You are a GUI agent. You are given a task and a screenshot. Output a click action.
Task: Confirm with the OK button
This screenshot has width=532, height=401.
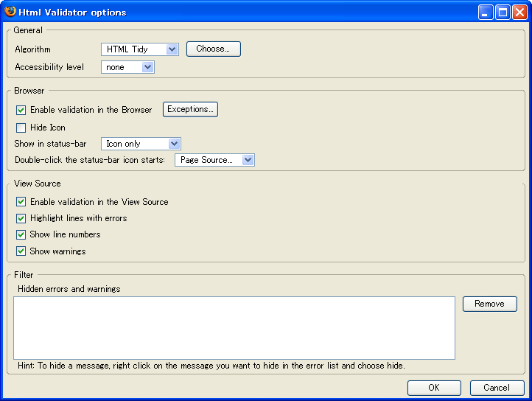pos(434,388)
